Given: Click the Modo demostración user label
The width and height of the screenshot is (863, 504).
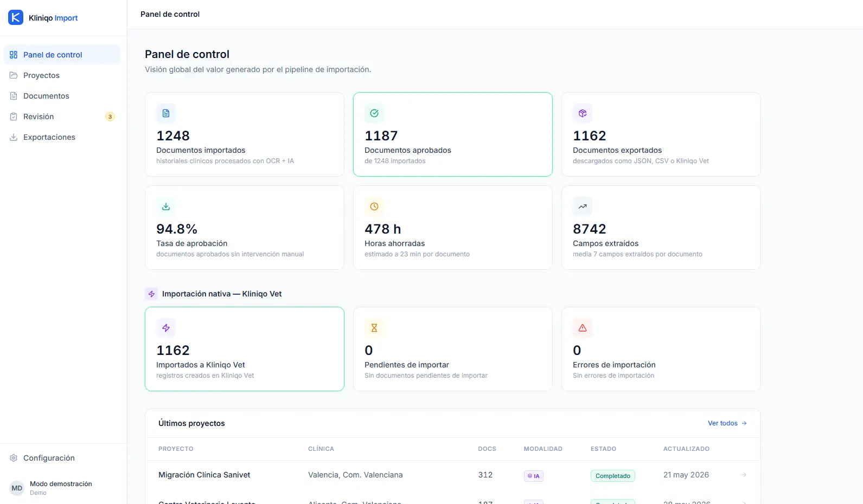Looking at the screenshot, I should [61, 484].
